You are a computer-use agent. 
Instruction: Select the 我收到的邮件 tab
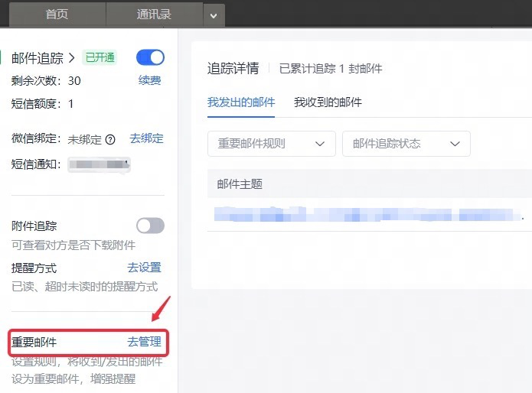coord(328,102)
